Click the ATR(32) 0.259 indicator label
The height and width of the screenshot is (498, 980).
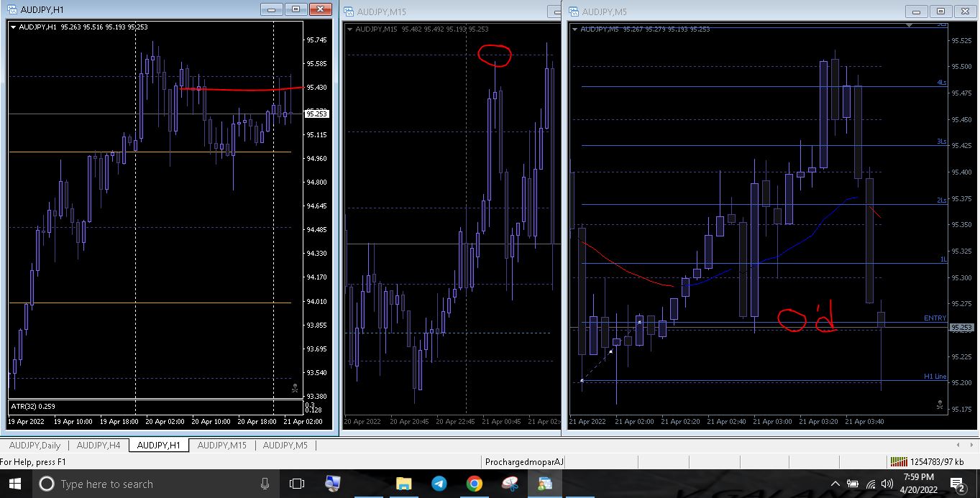(34, 406)
